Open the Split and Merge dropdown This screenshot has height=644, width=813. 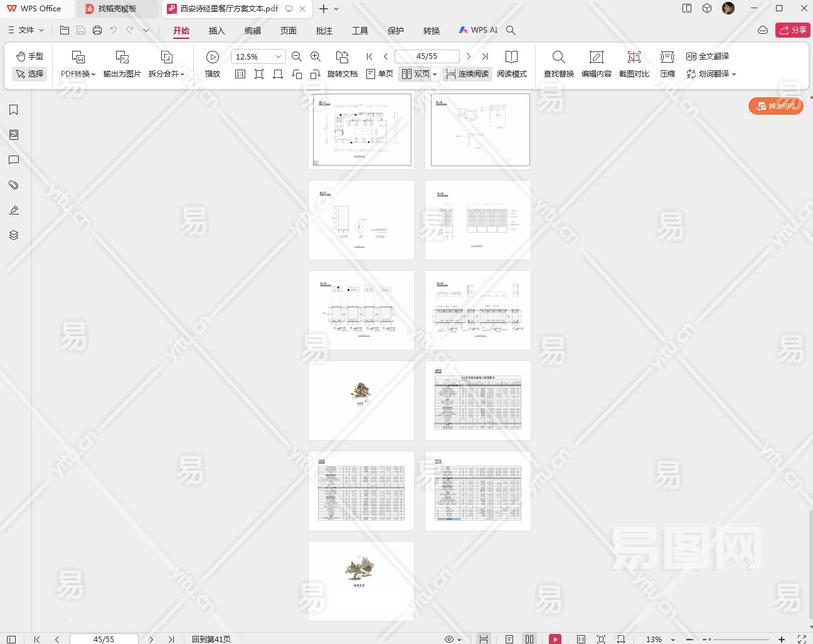[166, 73]
